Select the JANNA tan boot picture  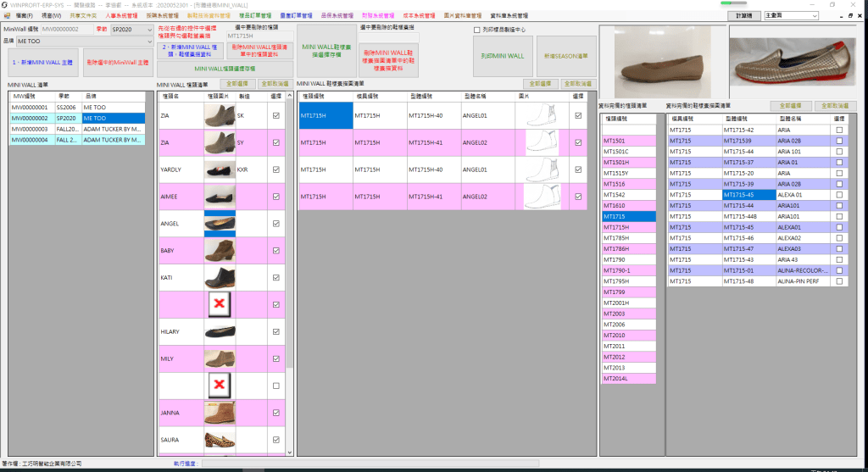click(220, 414)
